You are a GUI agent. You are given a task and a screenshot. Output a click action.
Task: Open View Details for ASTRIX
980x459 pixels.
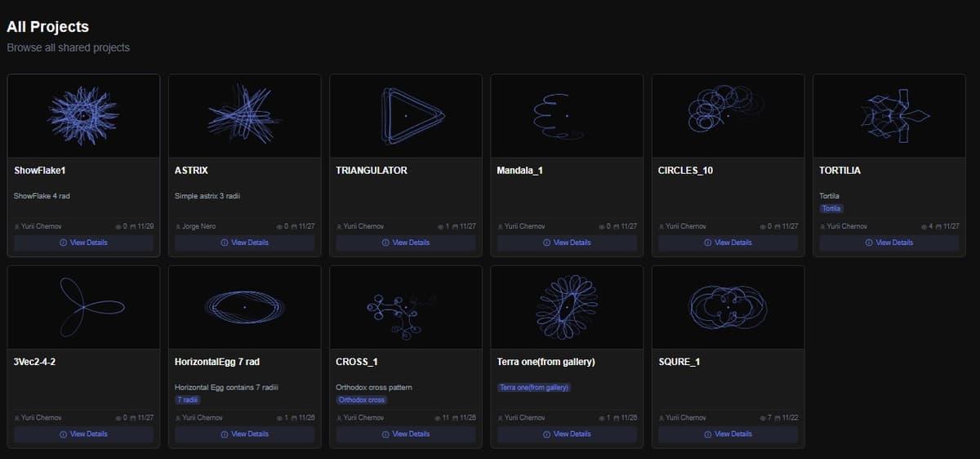245,243
